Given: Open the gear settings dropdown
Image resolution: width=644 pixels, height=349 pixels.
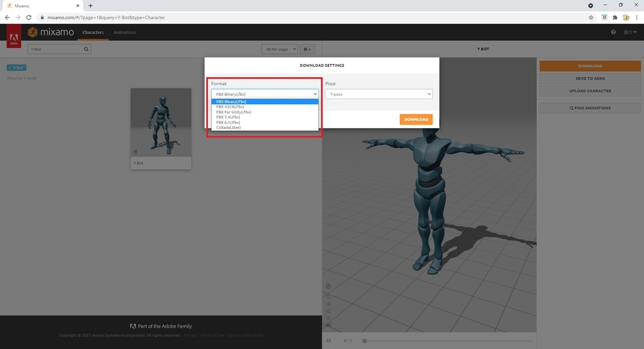Looking at the screenshot, I should 307,49.
